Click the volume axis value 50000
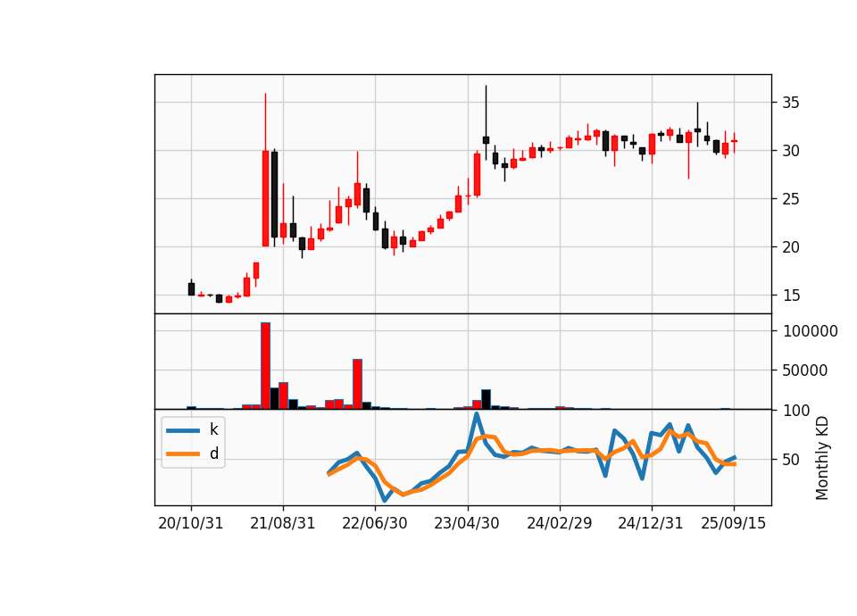This screenshot has width=857, height=616. [x=805, y=370]
